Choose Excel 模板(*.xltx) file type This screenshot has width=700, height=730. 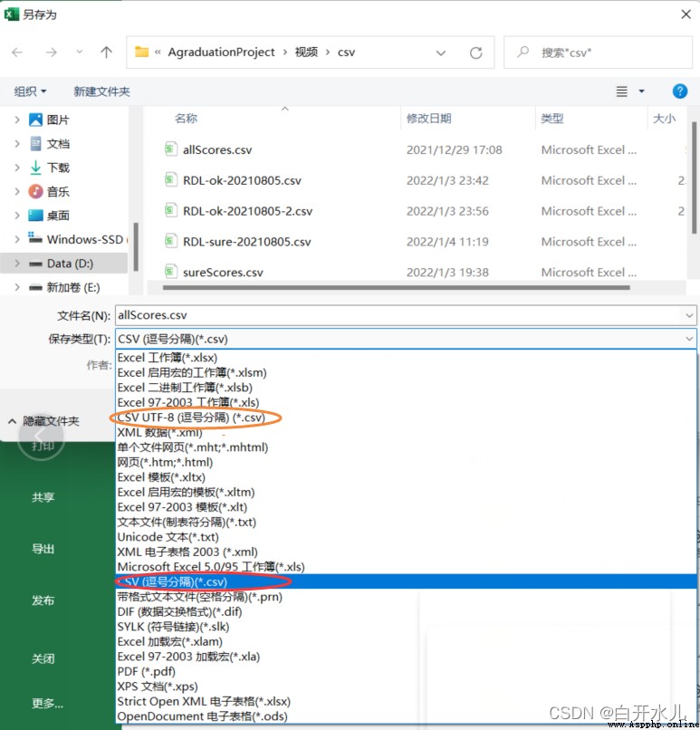point(406,477)
